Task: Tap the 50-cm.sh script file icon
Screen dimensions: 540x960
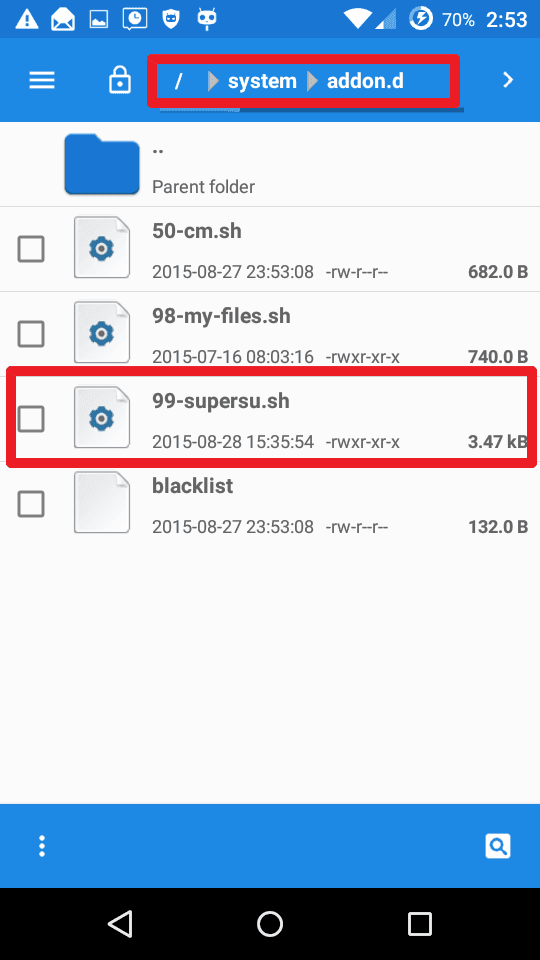Action: 102,247
